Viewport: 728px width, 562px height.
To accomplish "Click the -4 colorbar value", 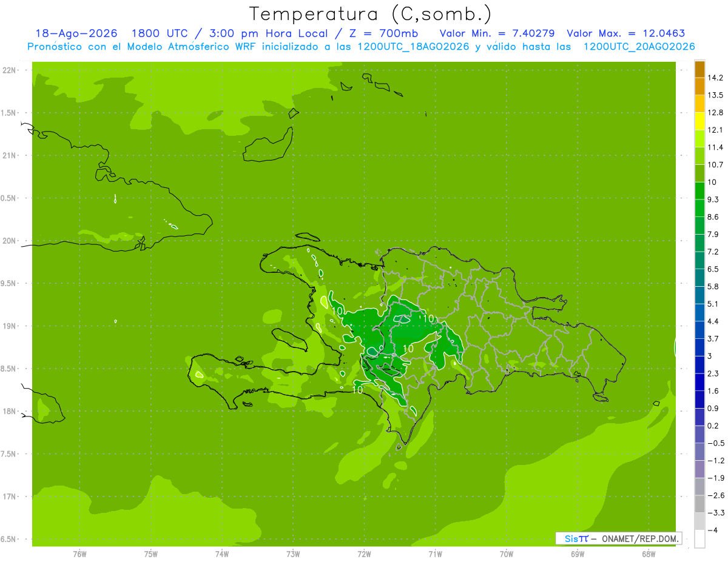I will pyautogui.click(x=713, y=530).
